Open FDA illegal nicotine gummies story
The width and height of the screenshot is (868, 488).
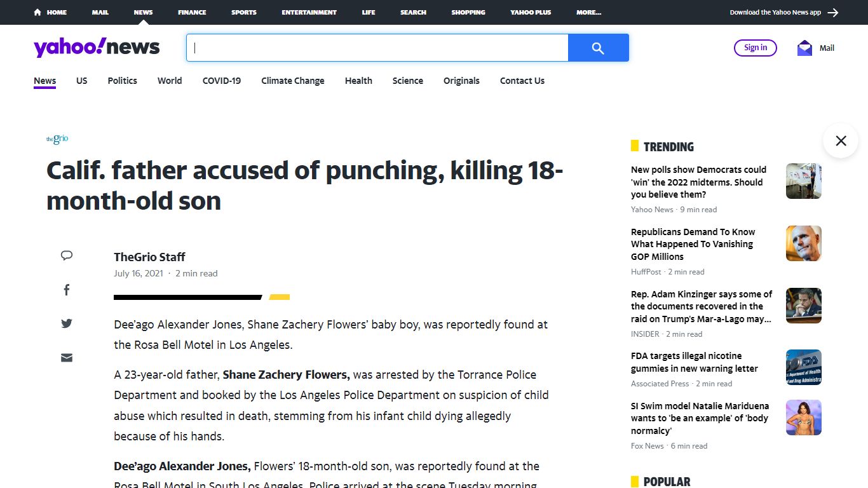[x=695, y=362]
